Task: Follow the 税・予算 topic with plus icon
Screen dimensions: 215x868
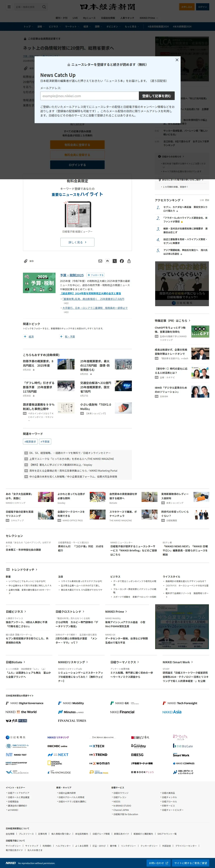Action: [61, 336]
